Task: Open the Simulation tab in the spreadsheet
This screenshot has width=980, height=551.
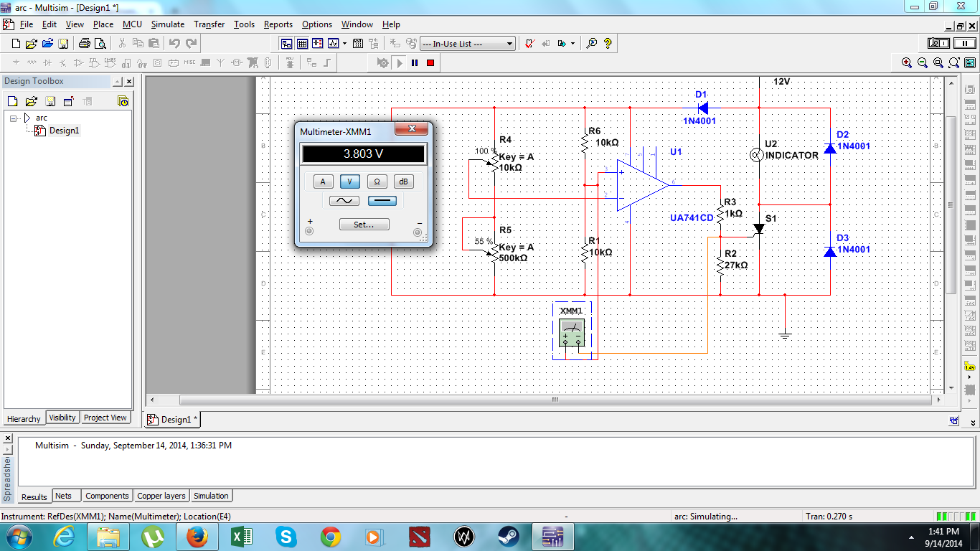Action: click(211, 496)
